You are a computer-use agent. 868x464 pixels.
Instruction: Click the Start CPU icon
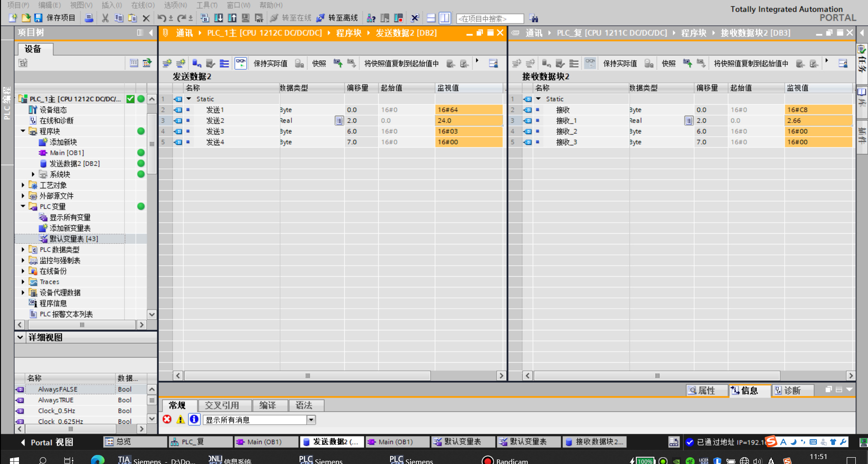coord(385,18)
